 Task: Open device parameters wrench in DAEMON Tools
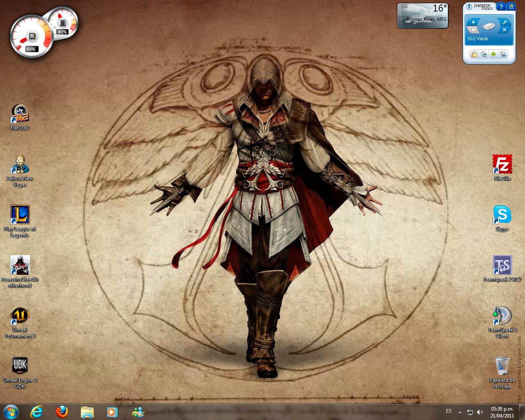(505, 22)
